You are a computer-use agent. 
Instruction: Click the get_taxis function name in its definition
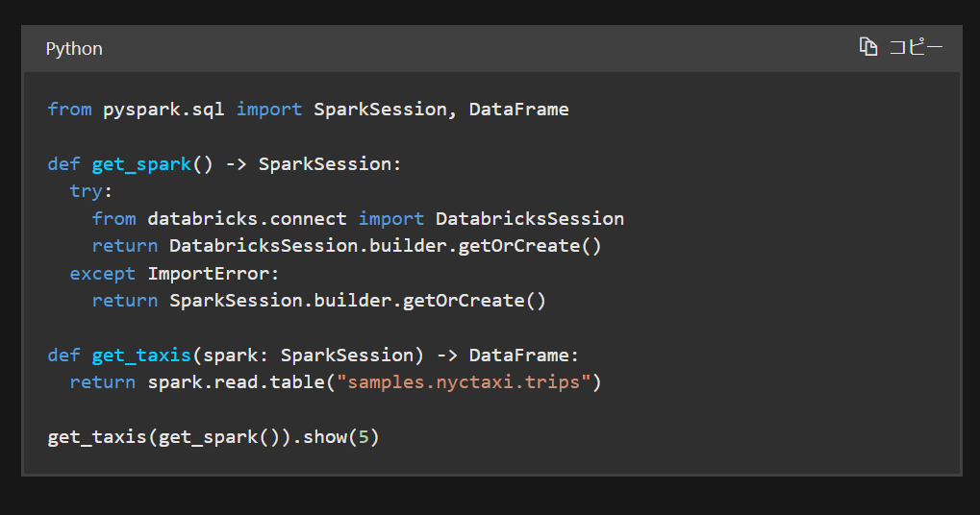[141, 356]
